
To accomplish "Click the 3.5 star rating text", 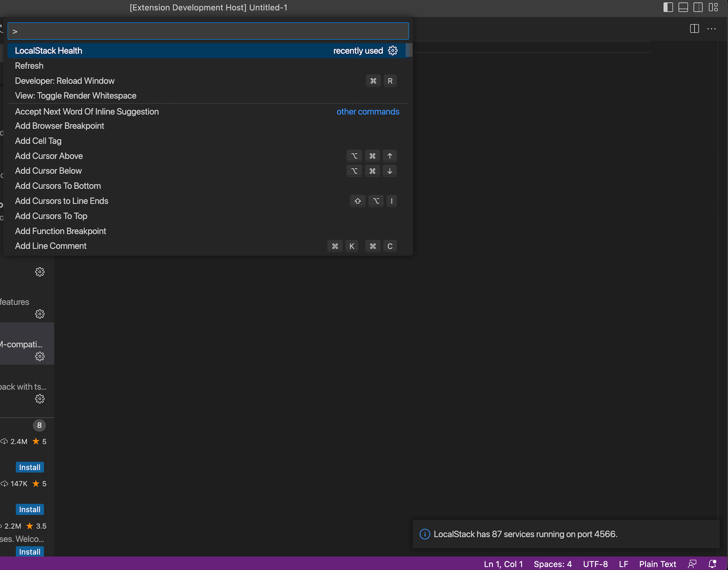I will (41, 526).
